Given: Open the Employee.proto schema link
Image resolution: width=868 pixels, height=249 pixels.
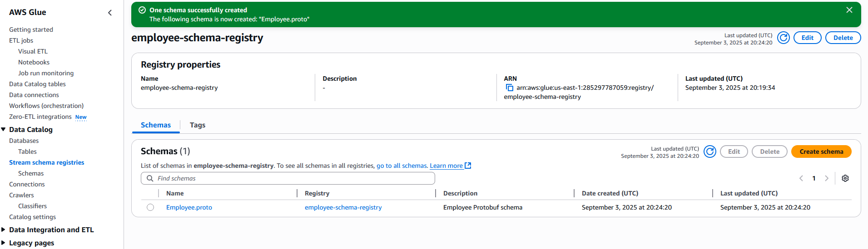Looking at the screenshot, I should [189, 207].
